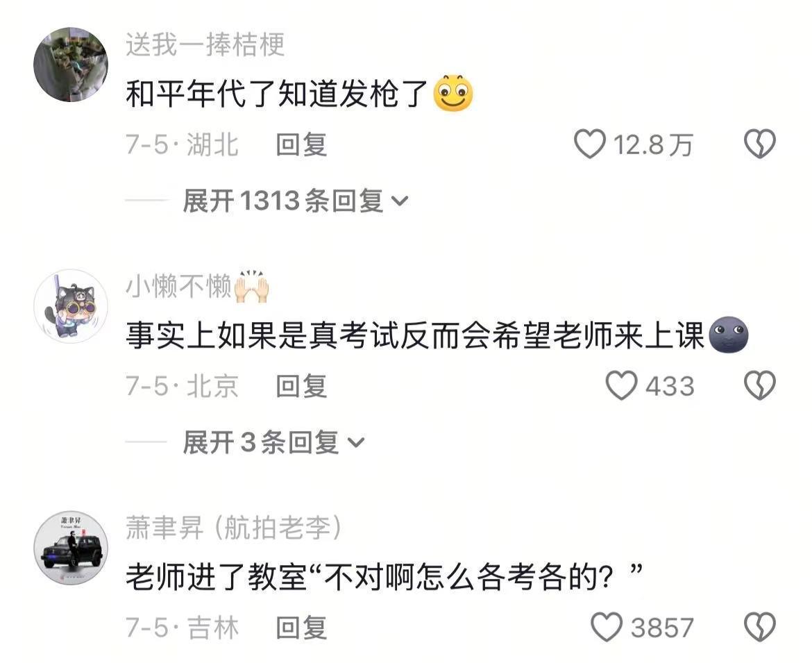The width and height of the screenshot is (812, 663).
Task: Like the comment with 433 likes
Action: point(621,386)
